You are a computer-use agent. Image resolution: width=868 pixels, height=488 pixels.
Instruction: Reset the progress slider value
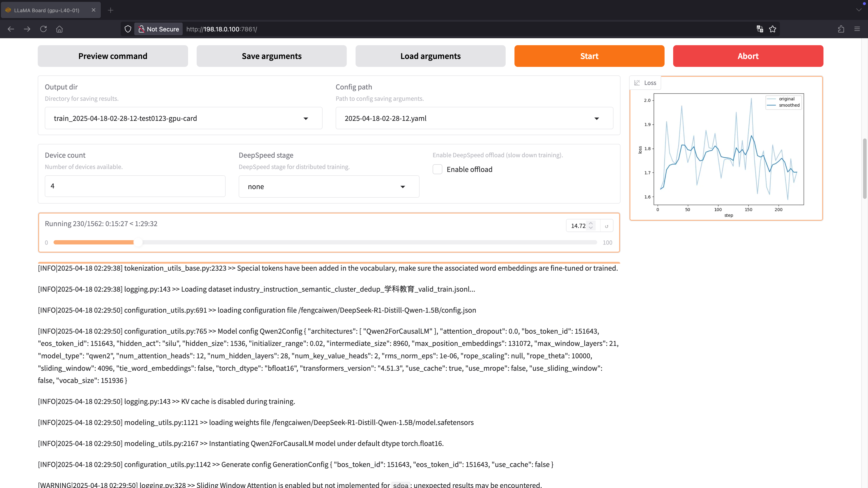[x=606, y=226]
